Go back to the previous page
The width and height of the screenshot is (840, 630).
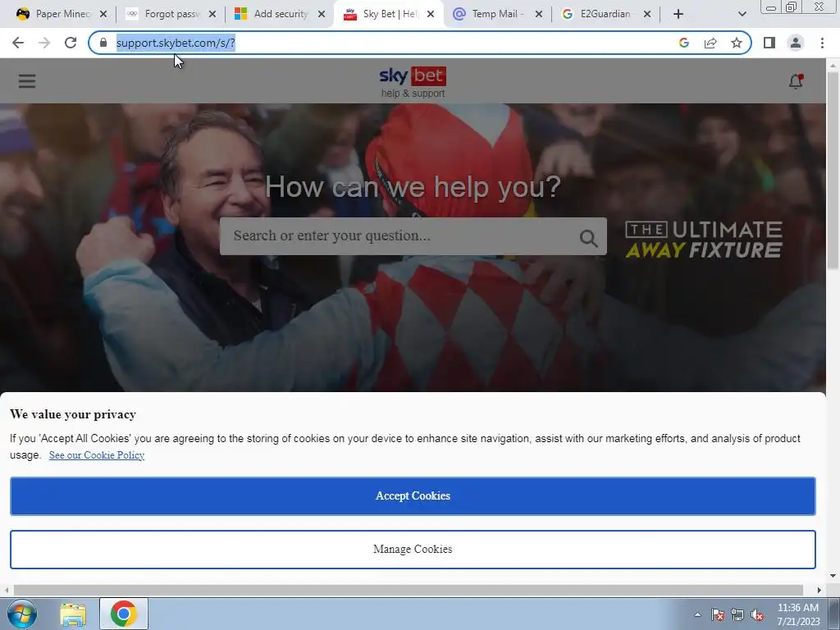click(x=18, y=43)
